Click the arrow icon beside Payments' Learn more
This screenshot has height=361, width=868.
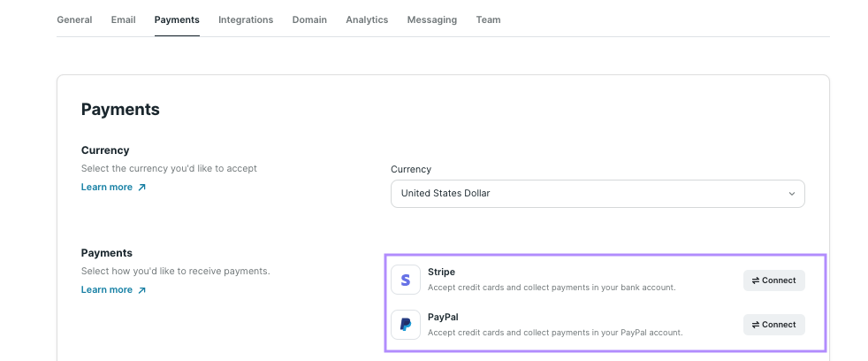[141, 289]
